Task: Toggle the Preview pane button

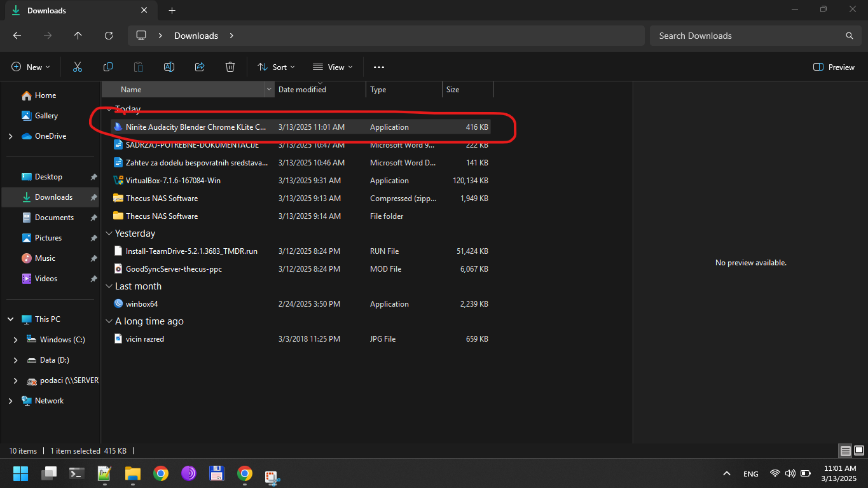Action: [834, 67]
